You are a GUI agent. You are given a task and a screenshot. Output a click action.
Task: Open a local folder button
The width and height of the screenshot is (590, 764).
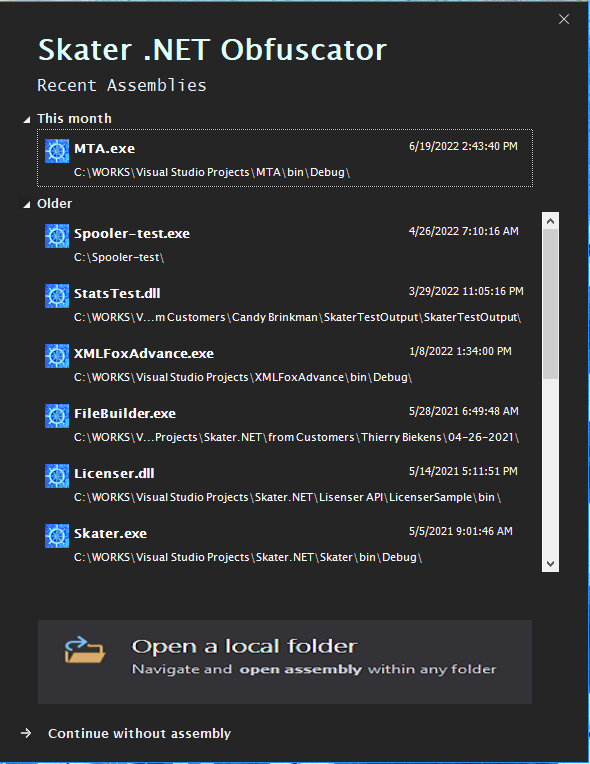coord(285,662)
